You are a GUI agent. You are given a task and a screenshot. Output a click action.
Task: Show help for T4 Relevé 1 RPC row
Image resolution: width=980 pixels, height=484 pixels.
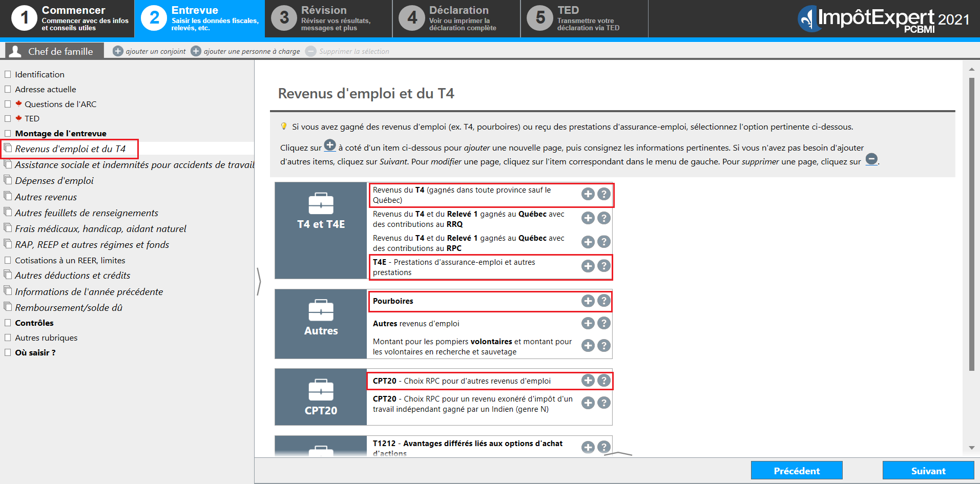[x=604, y=242]
